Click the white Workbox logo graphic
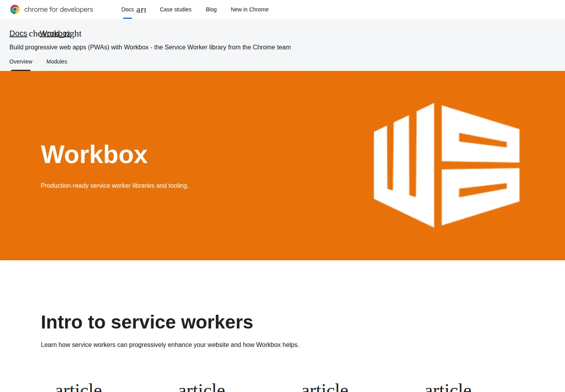Viewport: 565px width, 392px height. (447, 165)
